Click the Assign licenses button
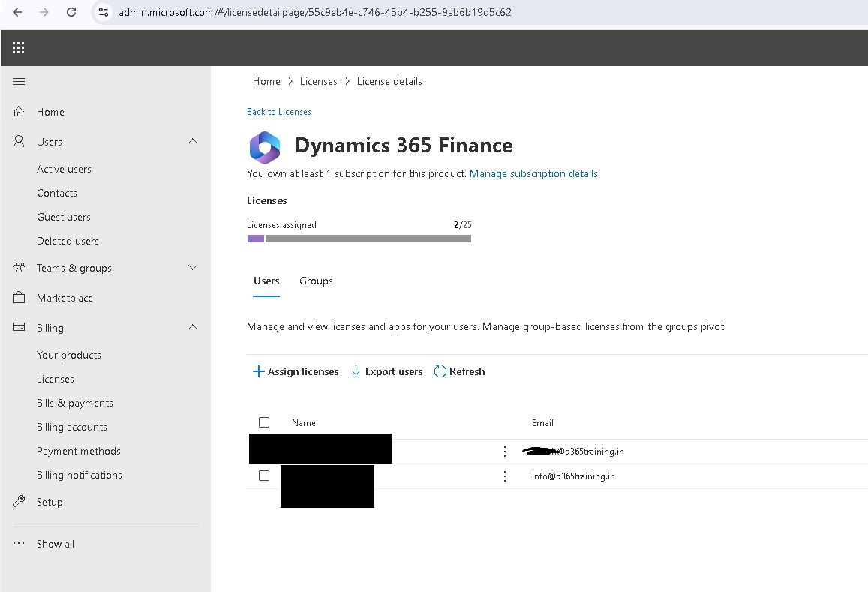This screenshot has height=592, width=868. pyautogui.click(x=296, y=371)
